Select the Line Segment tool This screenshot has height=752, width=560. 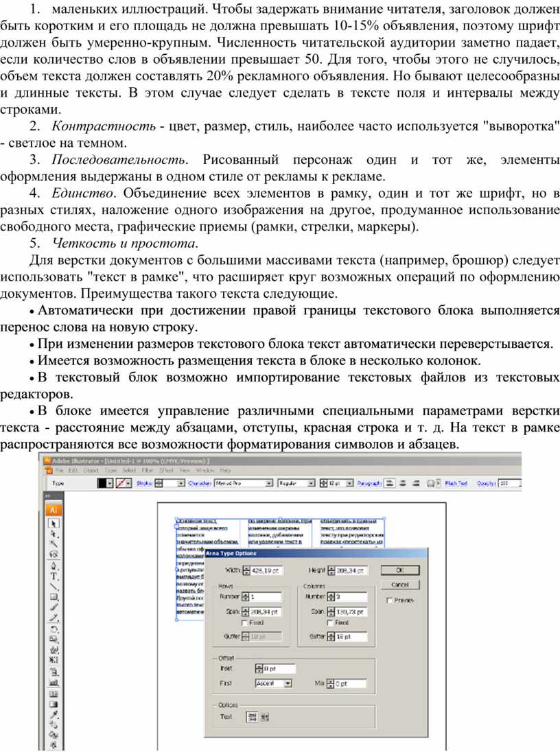[54, 587]
